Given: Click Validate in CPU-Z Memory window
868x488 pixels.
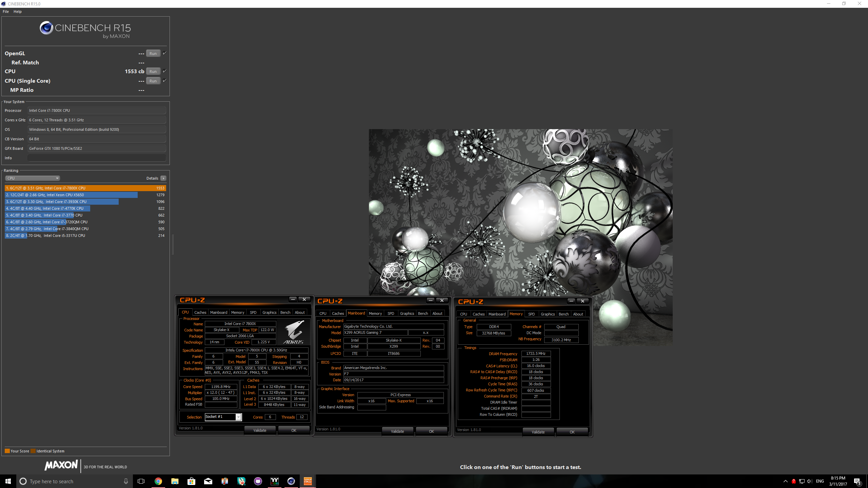Looking at the screenshot, I should (538, 432).
